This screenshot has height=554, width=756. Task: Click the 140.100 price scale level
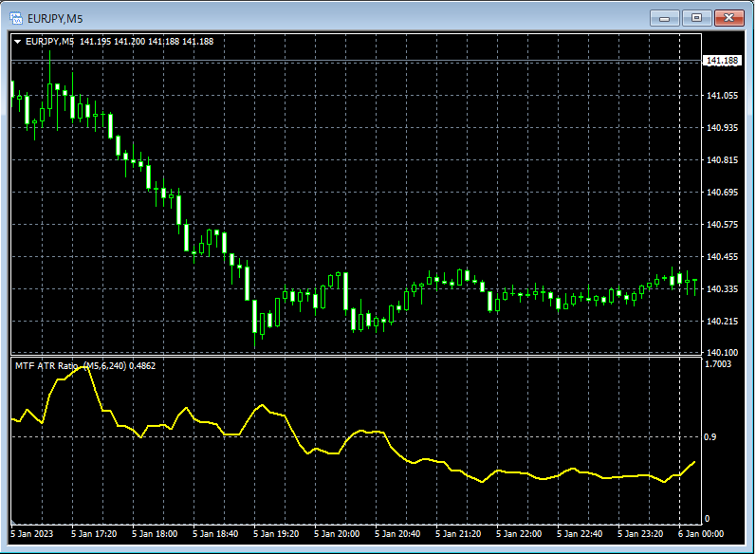[723, 352]
